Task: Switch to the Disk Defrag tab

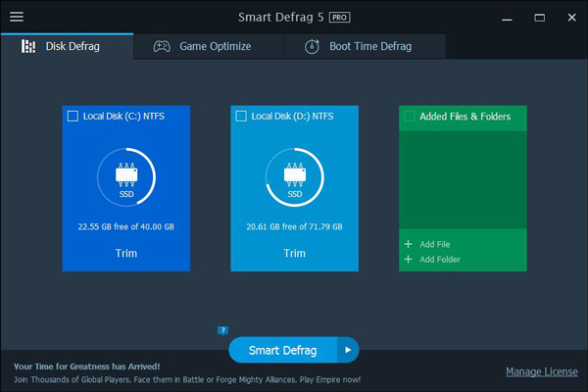Action: coord(67,46)
